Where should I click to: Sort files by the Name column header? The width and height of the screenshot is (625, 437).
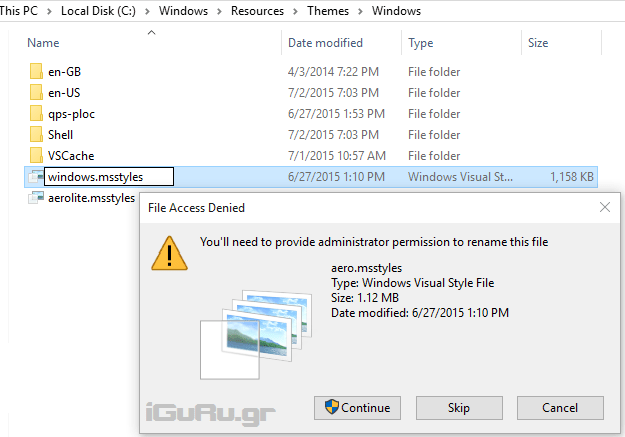pos(43,43)
